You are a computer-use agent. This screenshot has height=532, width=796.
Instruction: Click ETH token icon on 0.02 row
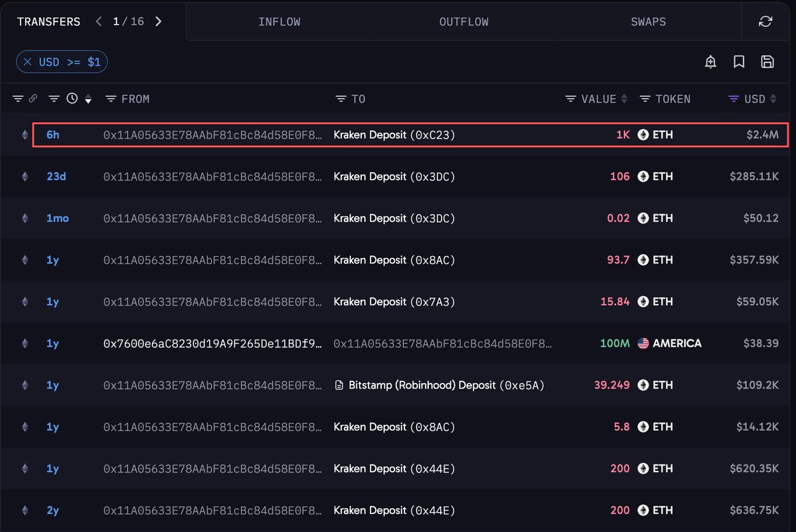(x=643, y=218)
